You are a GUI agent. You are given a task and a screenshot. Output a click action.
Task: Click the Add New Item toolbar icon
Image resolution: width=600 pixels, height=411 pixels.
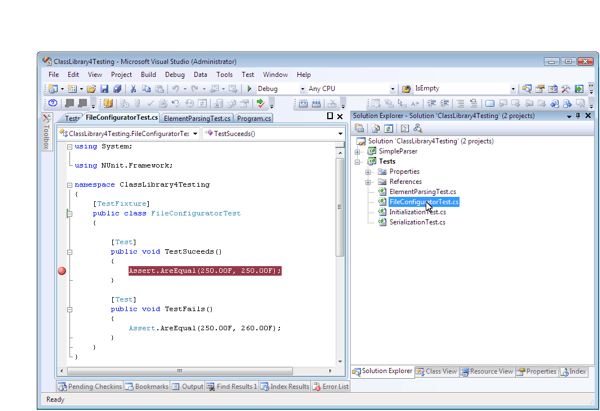pyautogui.click(x=72, y=89)
